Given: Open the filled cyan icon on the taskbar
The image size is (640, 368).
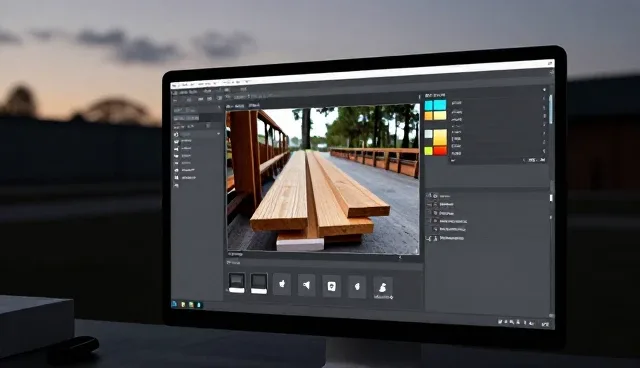Looking at the screenshot, I should click(x=199, y=305).
